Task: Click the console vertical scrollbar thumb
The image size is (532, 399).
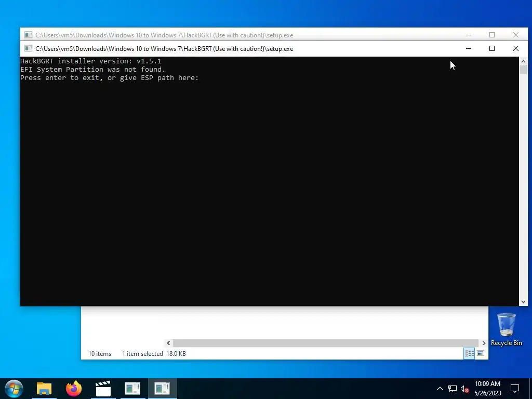Action: click(523, 70)
